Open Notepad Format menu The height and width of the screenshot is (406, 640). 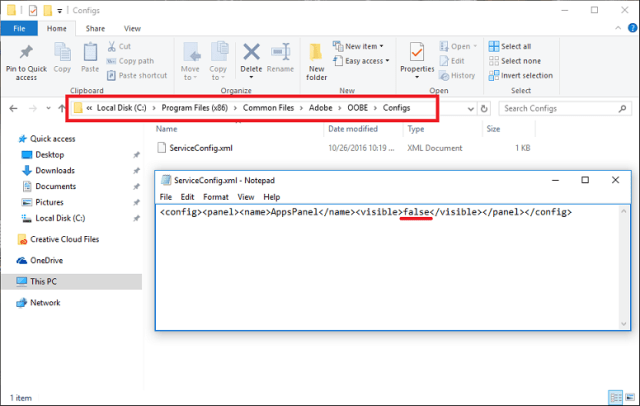[x=216, y=197]
